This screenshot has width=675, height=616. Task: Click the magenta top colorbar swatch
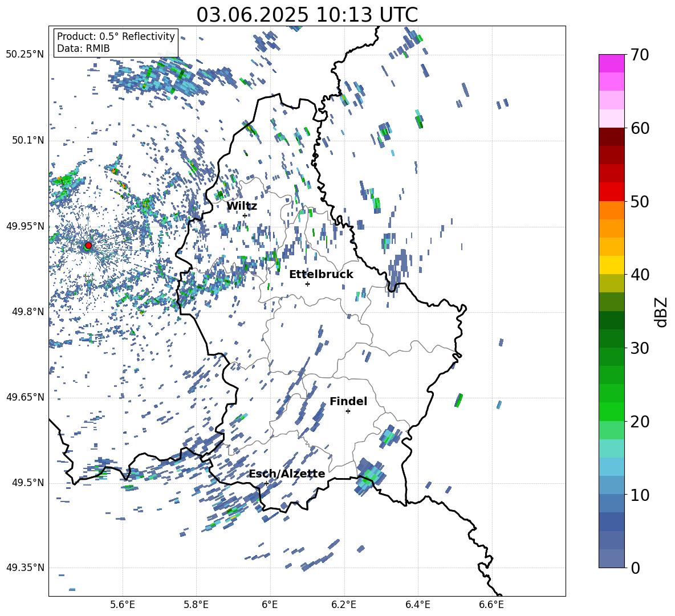pos(611,63)
